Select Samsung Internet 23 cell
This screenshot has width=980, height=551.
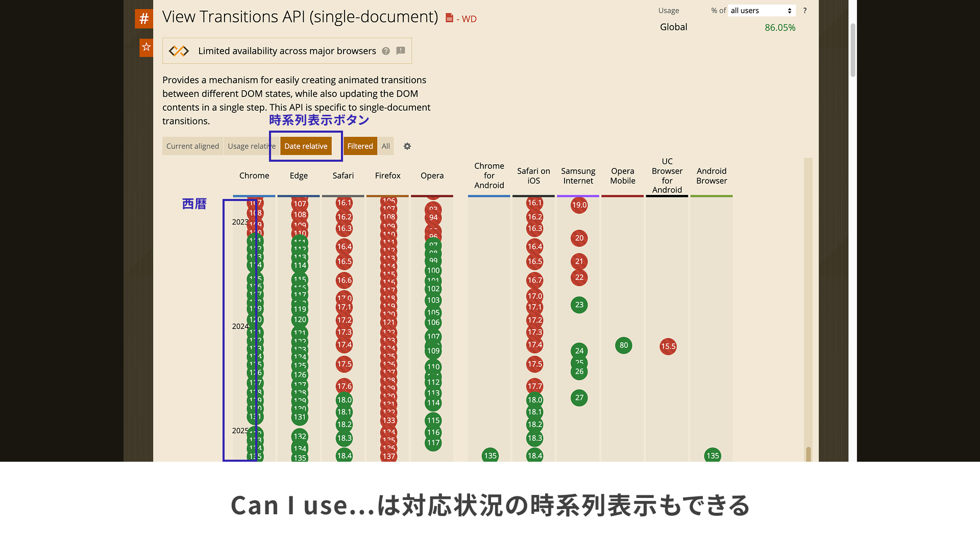click(x=579, y=305)
